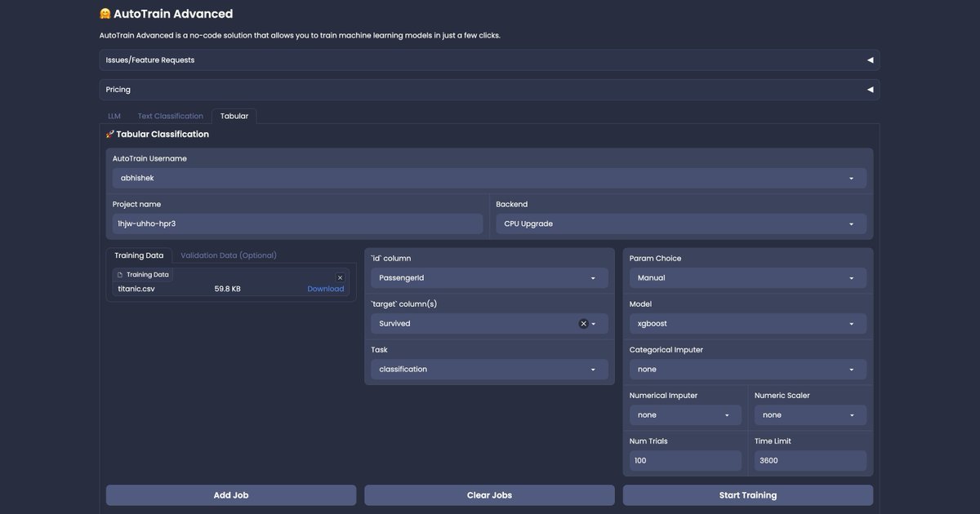Open the AutoTrain Username dropdown
The image size is (980, 514).
coord(489,178)
